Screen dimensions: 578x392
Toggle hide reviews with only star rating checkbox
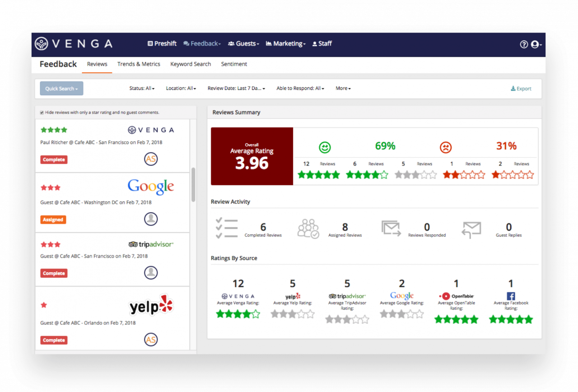(42, 112)
